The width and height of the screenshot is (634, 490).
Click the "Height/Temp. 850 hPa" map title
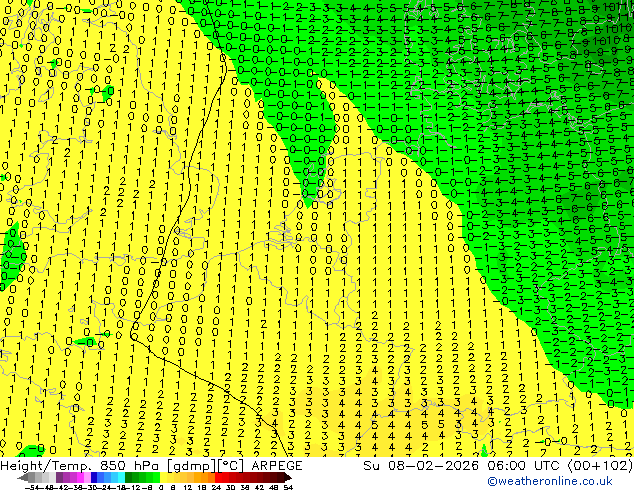79,466
